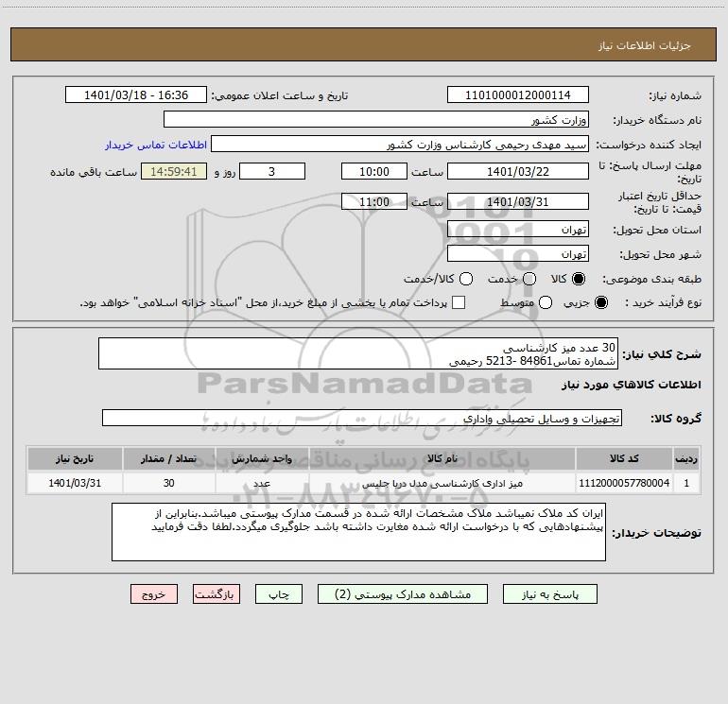Click the اطلاعات کالاهای مورد نیاز heading
The height and width of the screenshot is (704, 728).
631,385
